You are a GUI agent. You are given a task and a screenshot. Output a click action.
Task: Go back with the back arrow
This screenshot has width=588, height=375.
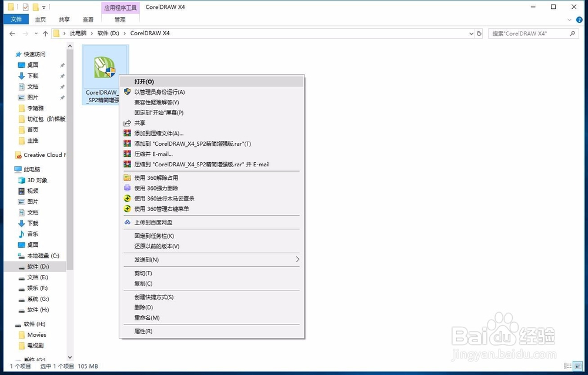(x=12, y=34)
